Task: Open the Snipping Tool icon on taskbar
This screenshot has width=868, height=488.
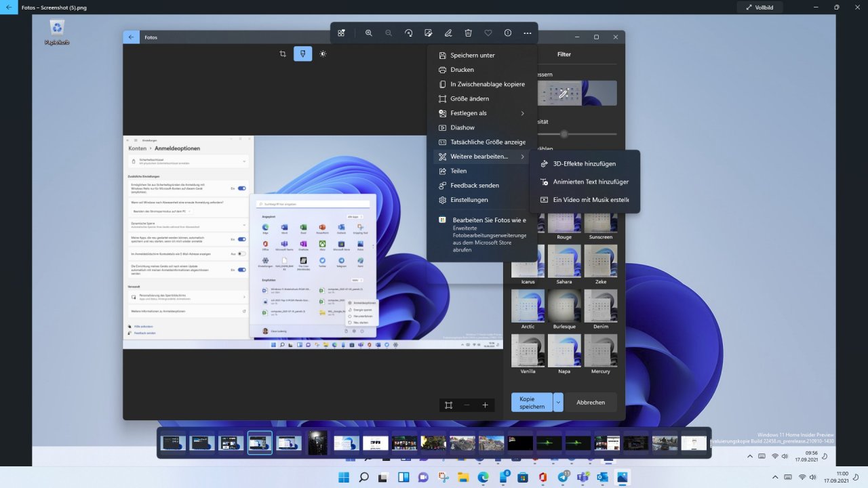Action: click(443, 477)
